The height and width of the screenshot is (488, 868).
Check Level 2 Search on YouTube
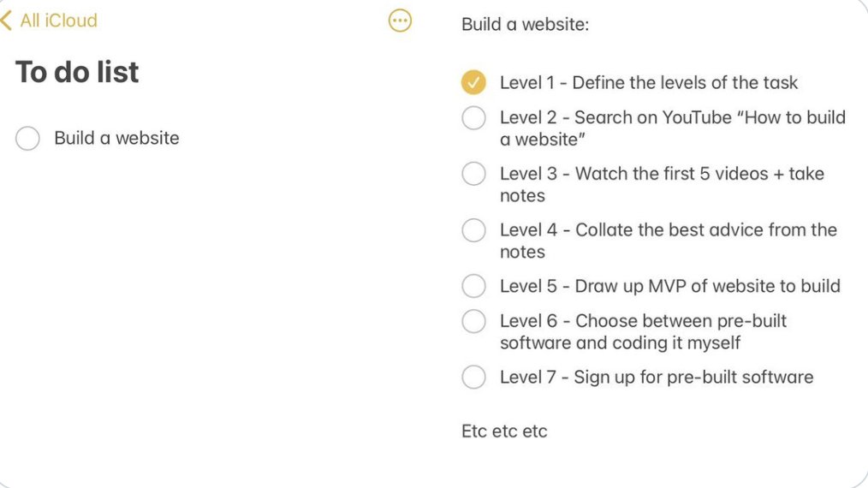[473, 118]
